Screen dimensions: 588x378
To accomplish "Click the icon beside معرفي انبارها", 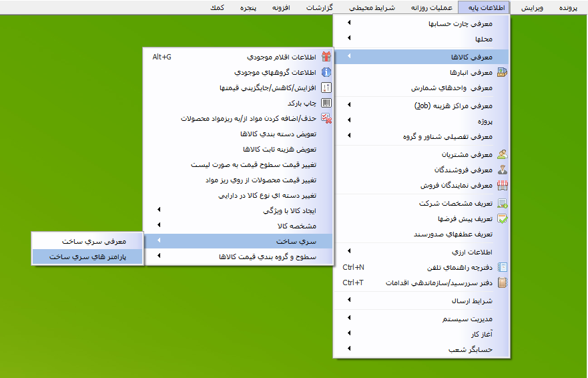I will 502,72.
